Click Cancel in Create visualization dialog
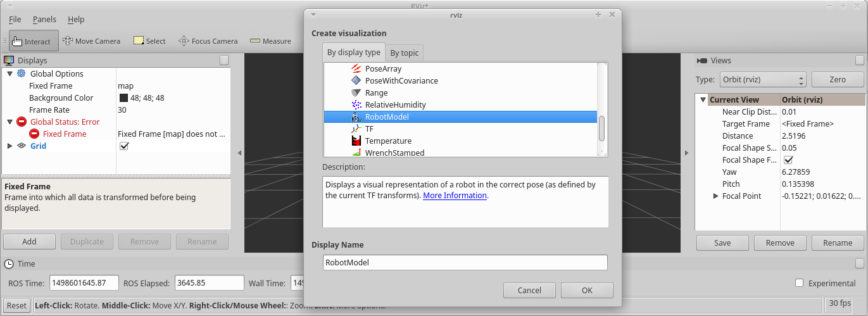Image resolution: width=868 pixels, height=316 pixels. (529, 290)
